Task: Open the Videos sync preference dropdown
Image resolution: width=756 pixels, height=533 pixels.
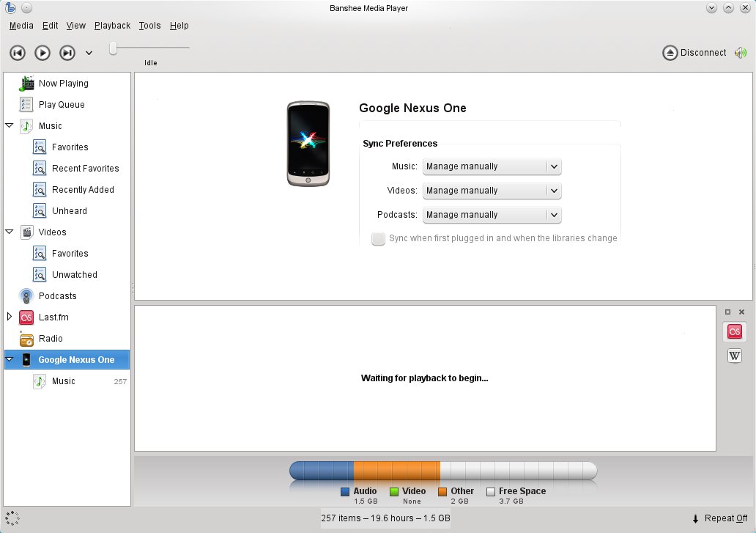Action: click(x=492, y=191)
